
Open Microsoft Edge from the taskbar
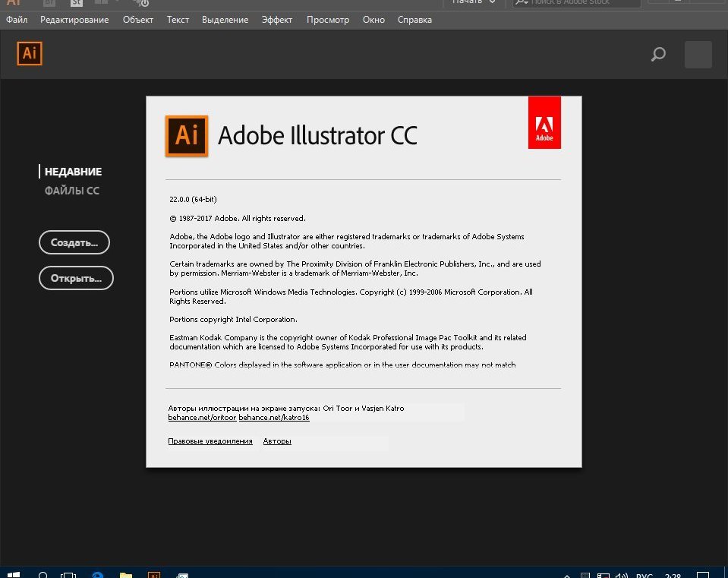pos(97,575)
